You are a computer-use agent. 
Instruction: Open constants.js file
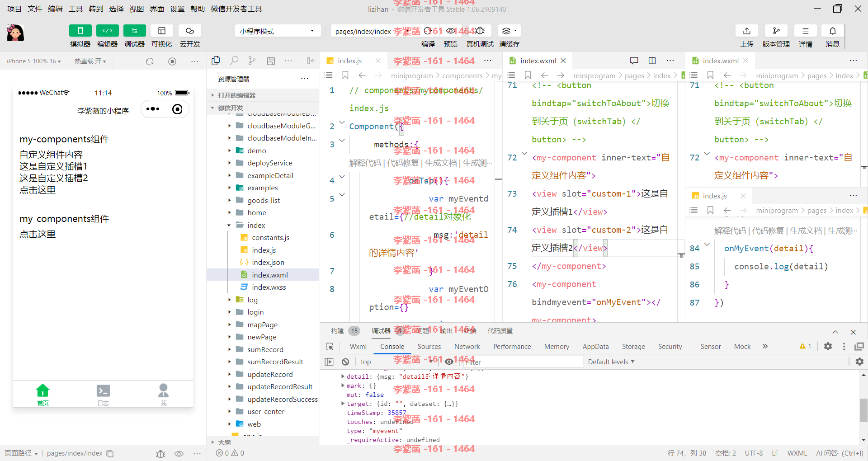[x=270, y=237]
